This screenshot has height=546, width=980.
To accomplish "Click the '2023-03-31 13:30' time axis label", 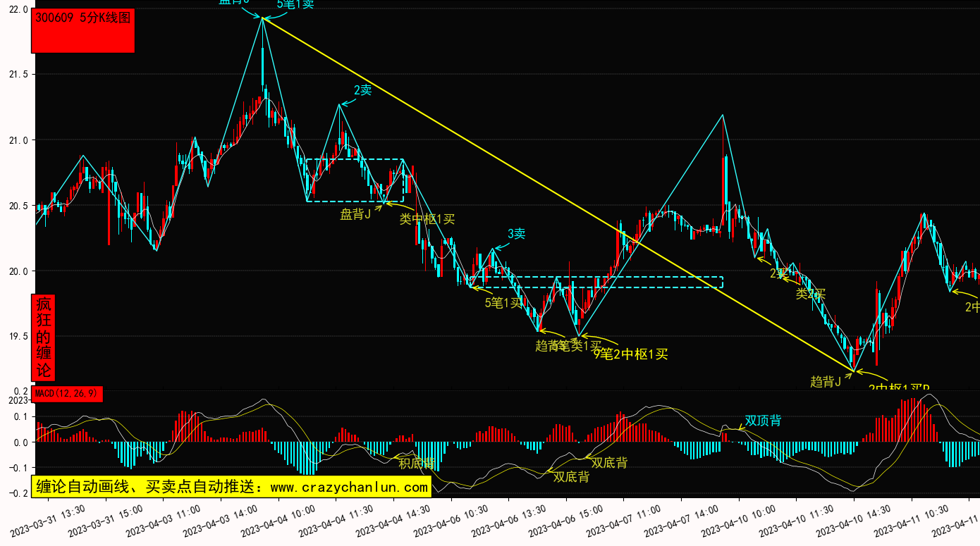I will pyautogui.click(x=49, y=520).
